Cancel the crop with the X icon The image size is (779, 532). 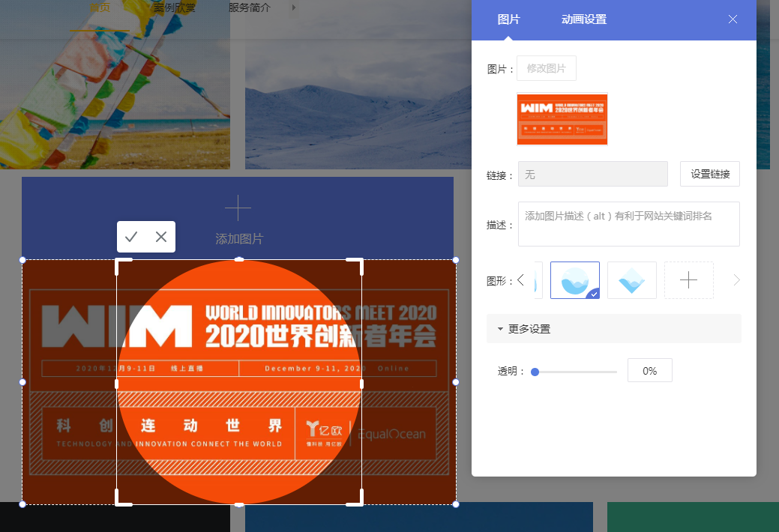[161, 237]
